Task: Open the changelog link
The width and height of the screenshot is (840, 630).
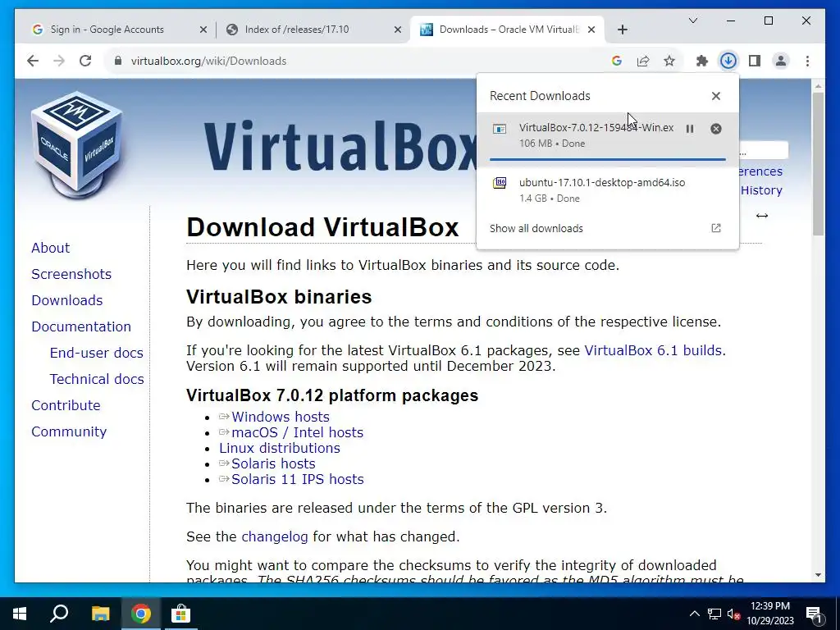Action: 275,536
